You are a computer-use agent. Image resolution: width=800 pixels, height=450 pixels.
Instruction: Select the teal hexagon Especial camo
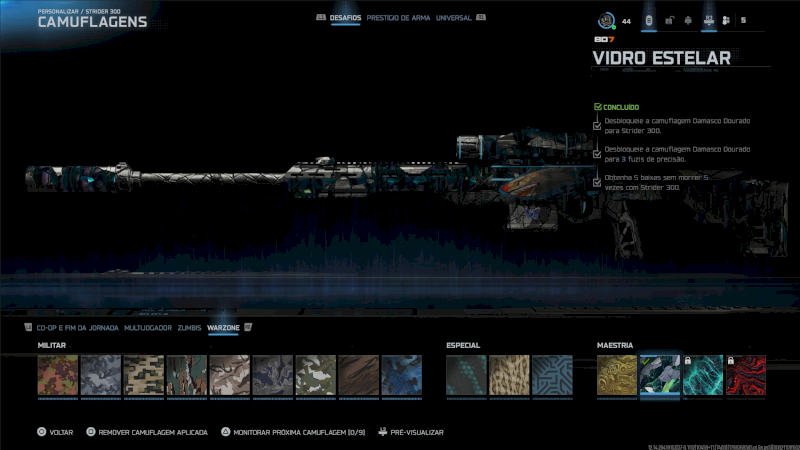[466, 375]
